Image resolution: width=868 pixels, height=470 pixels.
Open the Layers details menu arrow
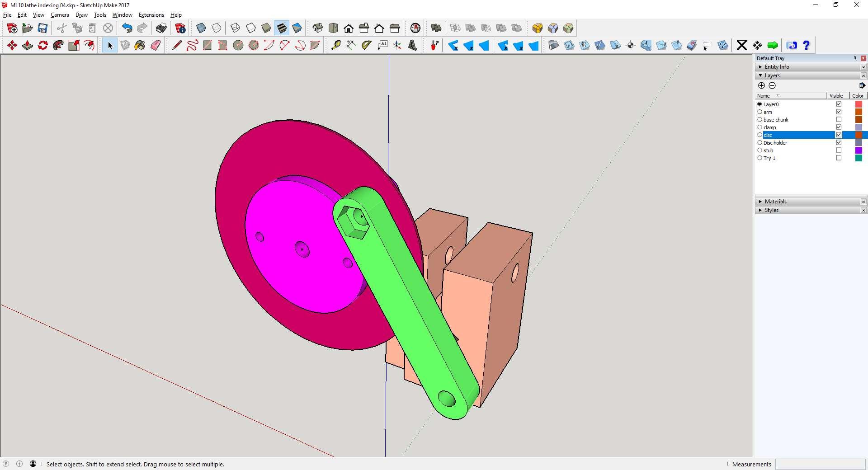click(x=862, y=85)
